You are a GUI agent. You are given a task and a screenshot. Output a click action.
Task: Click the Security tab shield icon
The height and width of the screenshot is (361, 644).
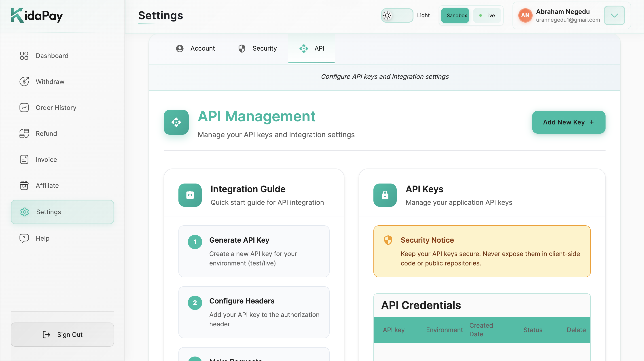[242, 48]
